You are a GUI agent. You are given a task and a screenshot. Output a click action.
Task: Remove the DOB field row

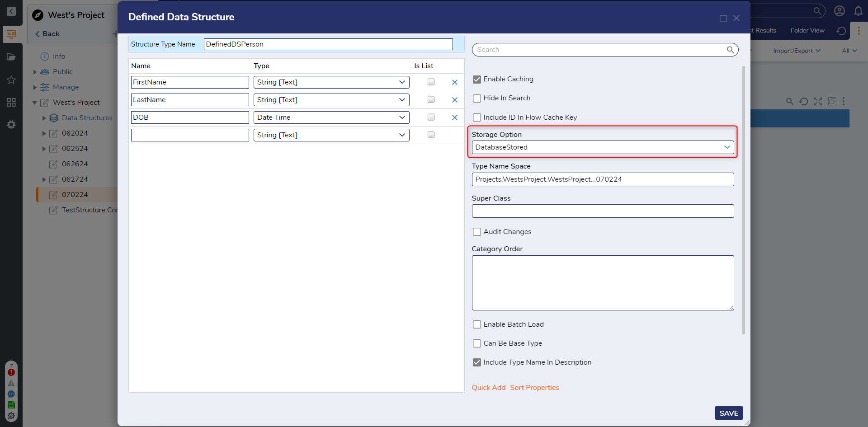[455, 117]
